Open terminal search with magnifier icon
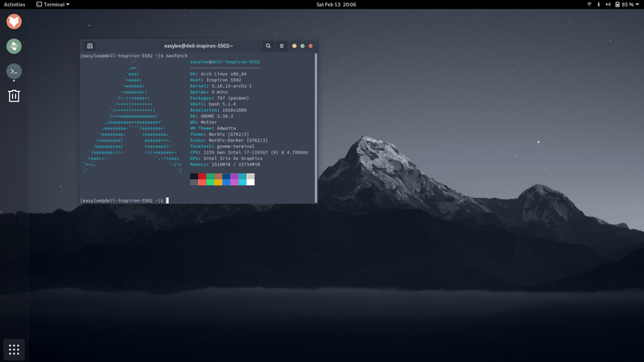This screenshot has height=362, width=644. click(x=268, y=46)
